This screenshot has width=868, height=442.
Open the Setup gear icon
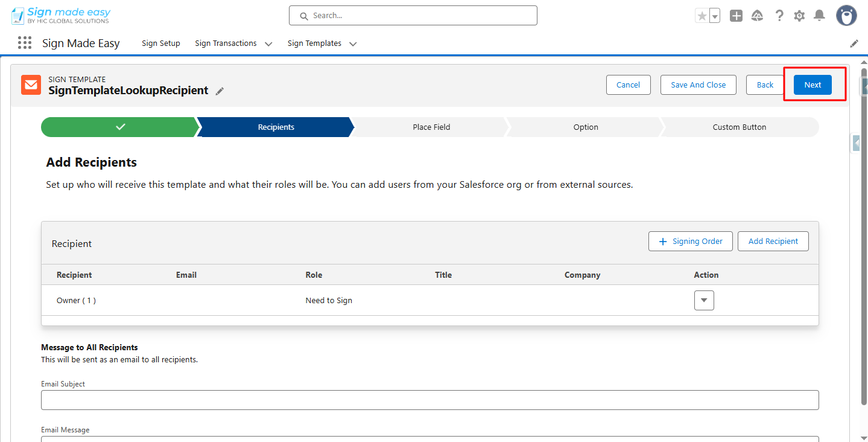[x=799, y=16]
